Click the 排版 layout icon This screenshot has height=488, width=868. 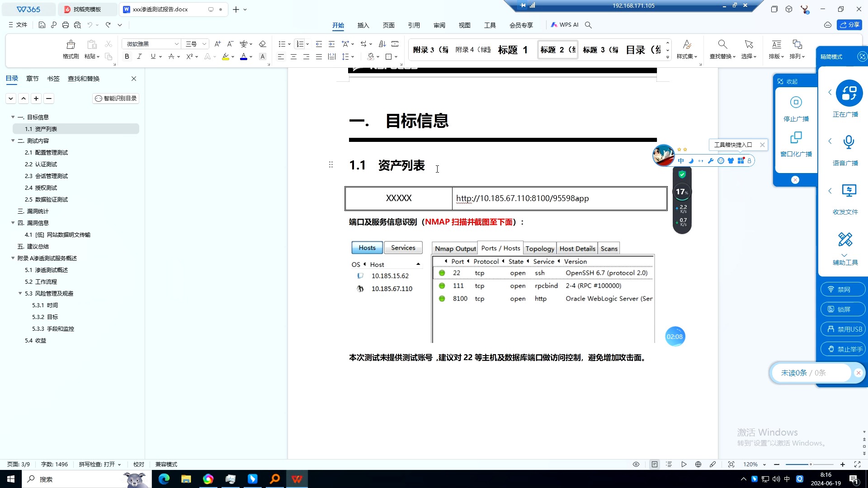point(776,44)
